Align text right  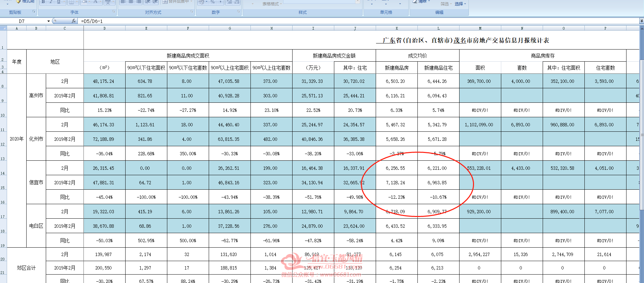(x=138, y=2)
